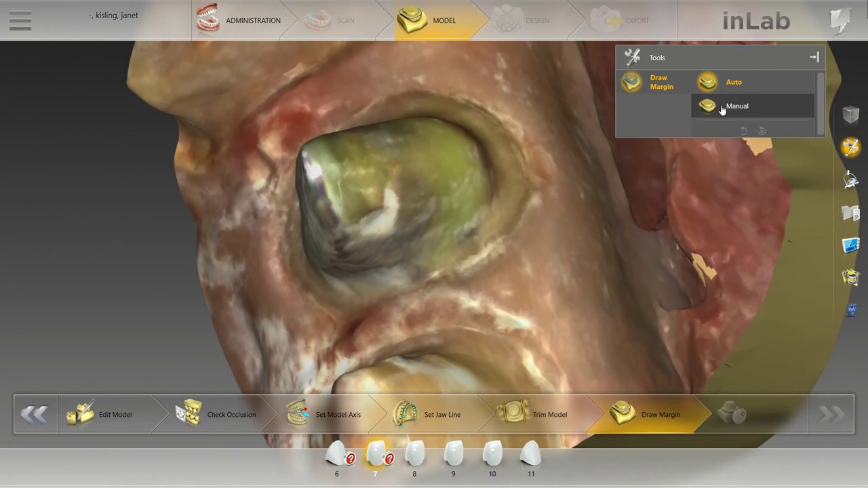Image resolution: width=868 pixels, height=488 pixels.
Task: Select tooth number 6
Action: tap(336, 459)
